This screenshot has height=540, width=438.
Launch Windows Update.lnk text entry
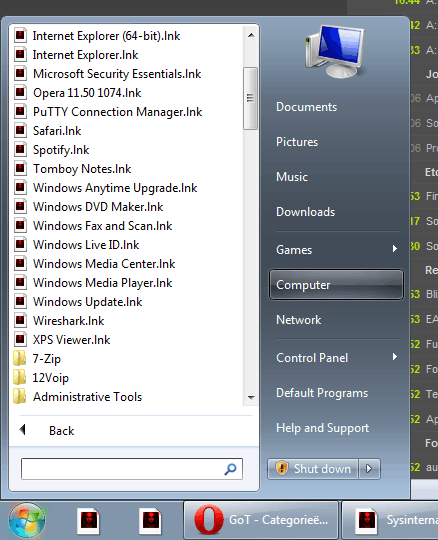pos(88,302)
